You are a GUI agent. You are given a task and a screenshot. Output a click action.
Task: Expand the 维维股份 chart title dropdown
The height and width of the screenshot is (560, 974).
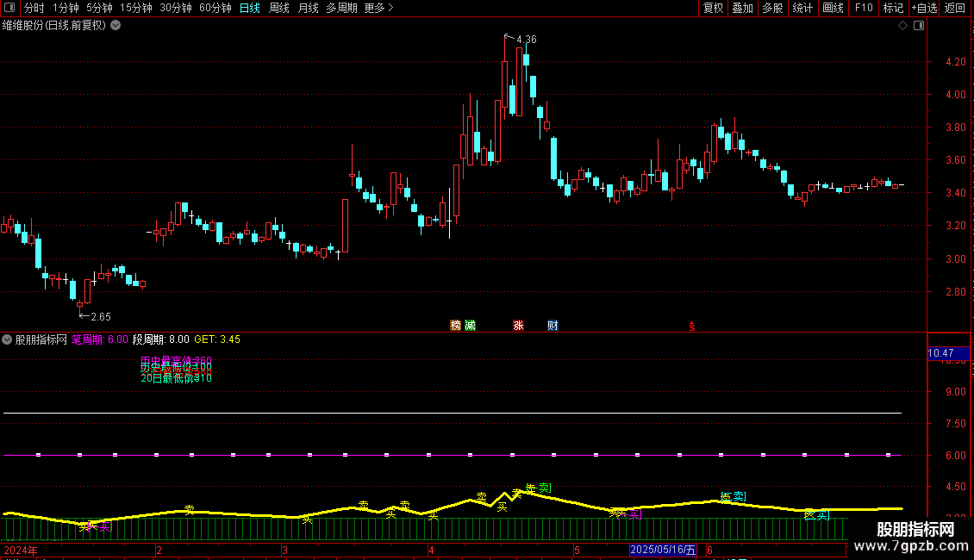[116, 26]
